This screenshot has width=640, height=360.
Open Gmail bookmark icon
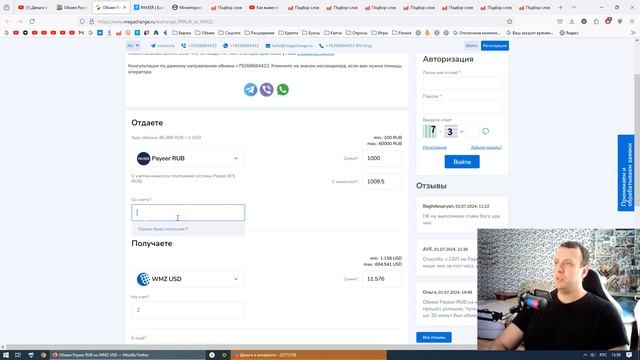pyautogui.click(x=81, y=33)
